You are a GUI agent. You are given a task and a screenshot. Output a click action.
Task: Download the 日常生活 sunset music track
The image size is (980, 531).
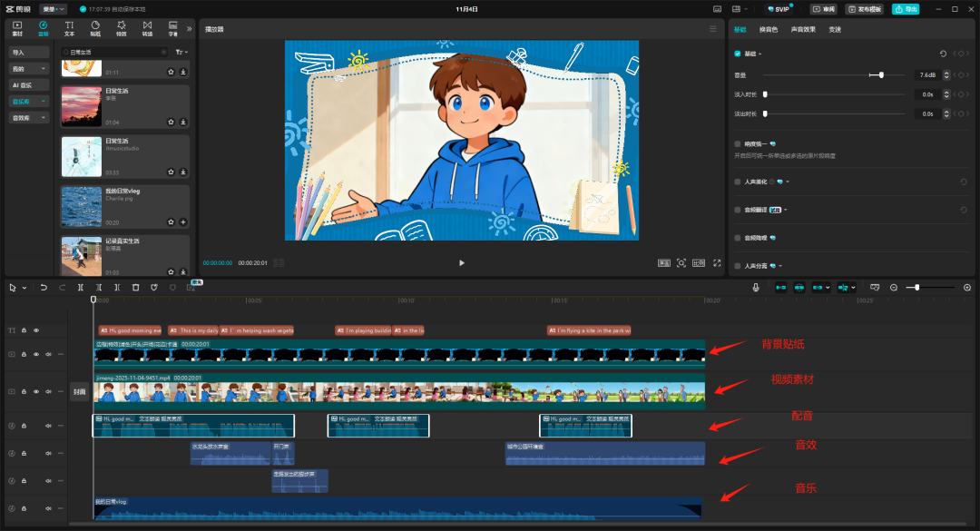click(x=183, y=122)
